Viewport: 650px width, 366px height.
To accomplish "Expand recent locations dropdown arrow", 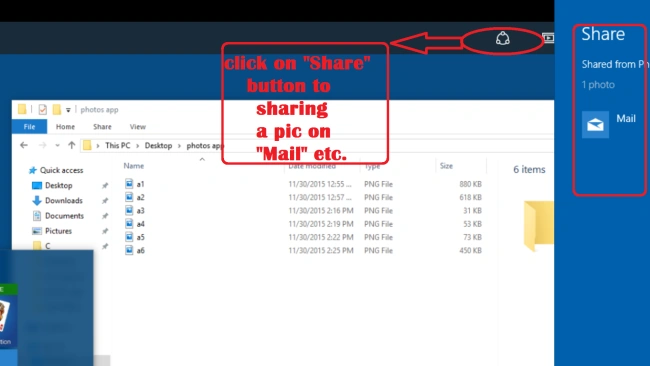I will pos(58,145).
